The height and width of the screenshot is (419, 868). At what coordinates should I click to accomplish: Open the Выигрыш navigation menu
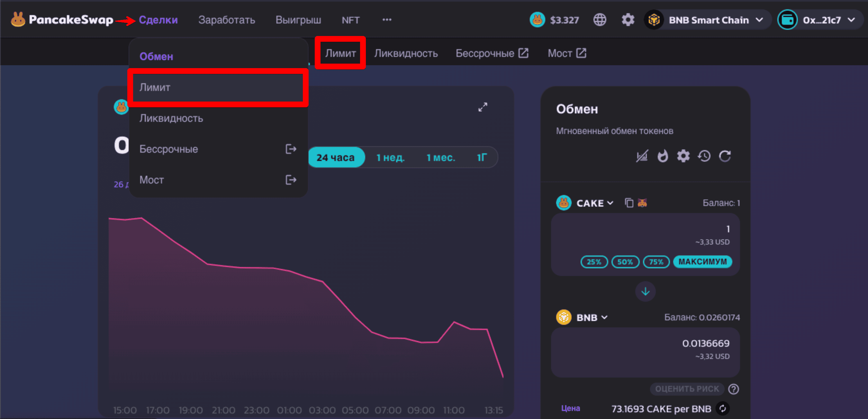coord(298,20)
